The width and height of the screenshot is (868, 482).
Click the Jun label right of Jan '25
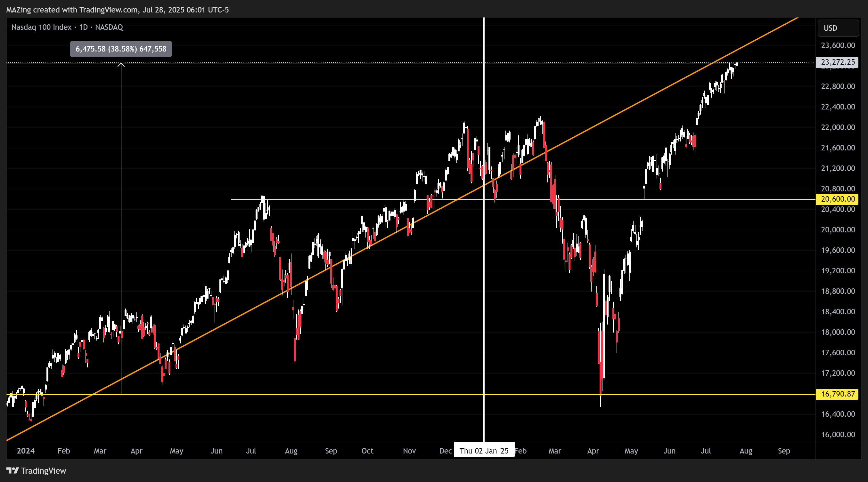[x=669, y=451]
